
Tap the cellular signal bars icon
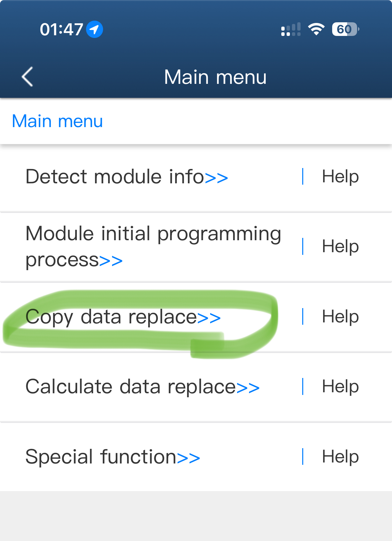coord(291,29)
